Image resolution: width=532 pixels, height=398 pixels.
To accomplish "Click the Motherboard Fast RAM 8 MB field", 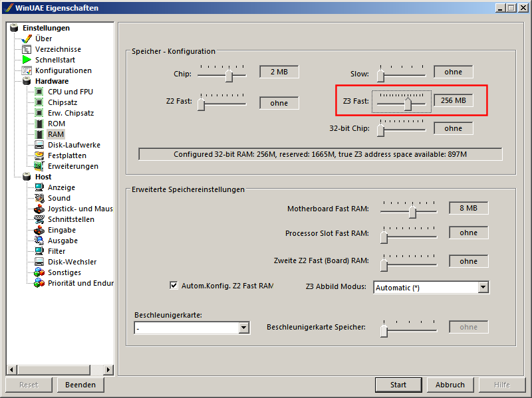I will pos(469,208).
